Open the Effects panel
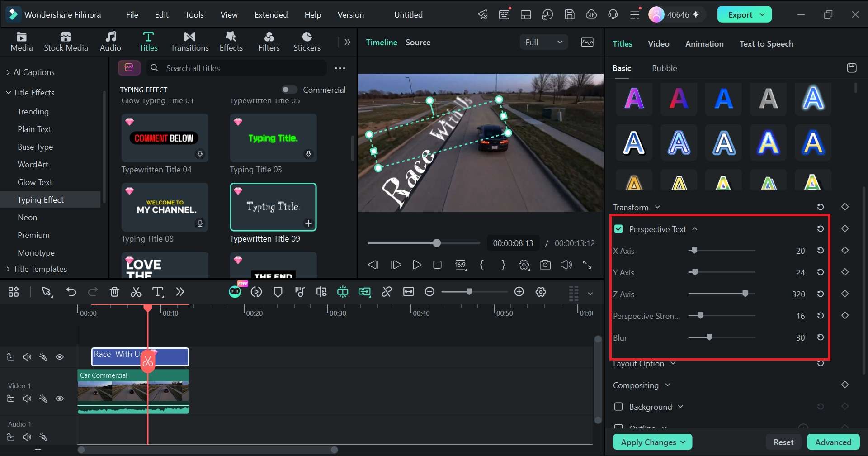Screen dimensions: 868x456 coord(231,41)
